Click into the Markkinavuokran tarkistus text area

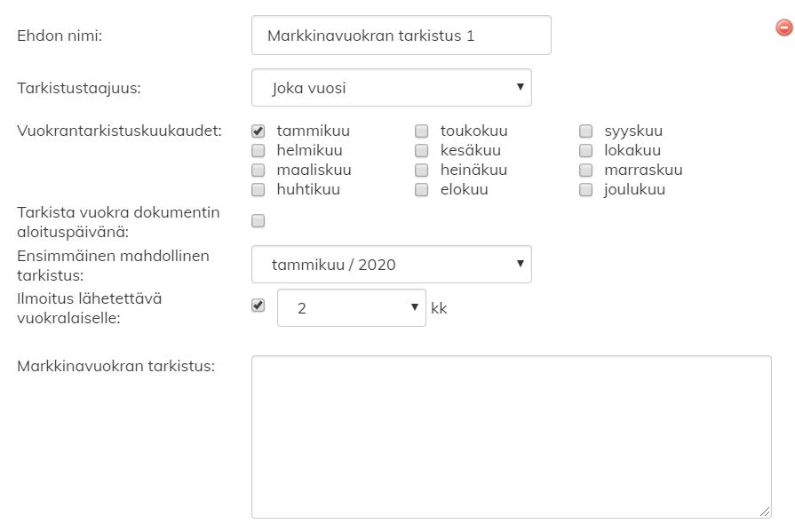[511, 436]
